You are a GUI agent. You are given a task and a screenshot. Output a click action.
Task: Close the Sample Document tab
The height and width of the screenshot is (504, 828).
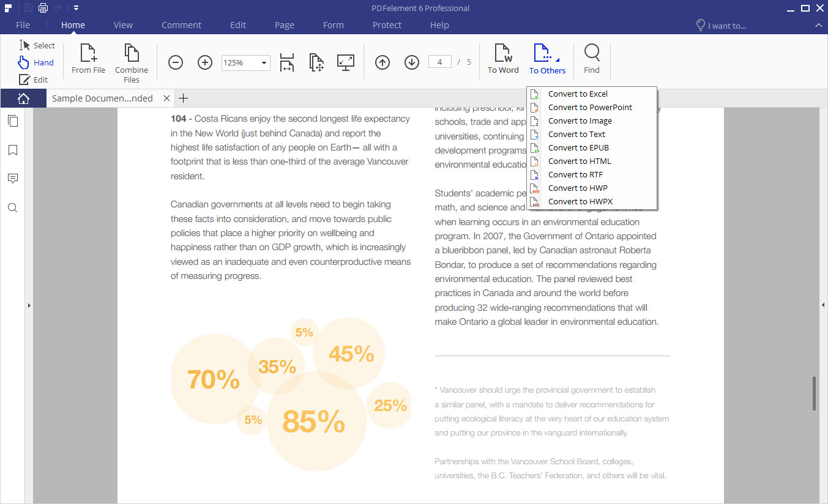[166, 98]
